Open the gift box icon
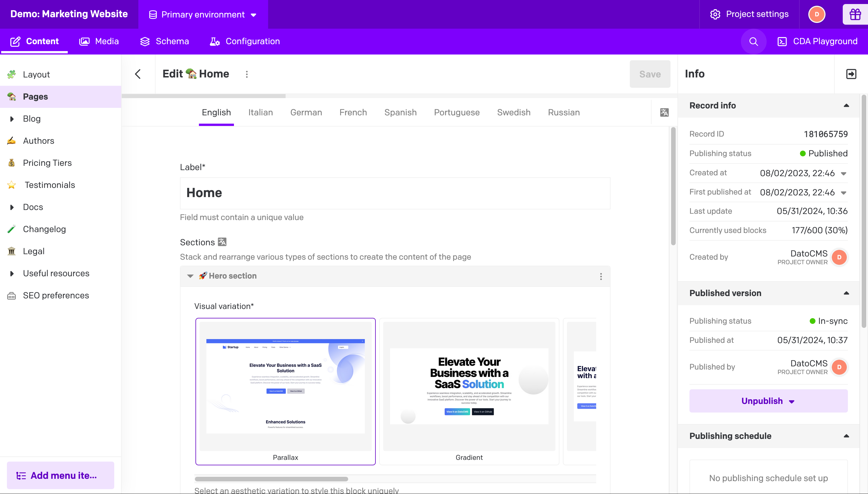 tap(855, 14)
